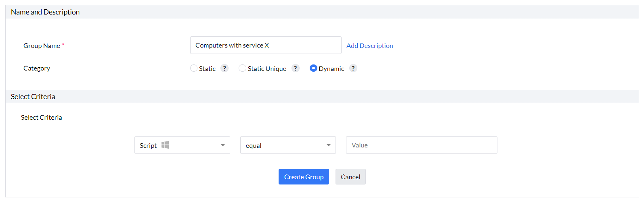Click the Group Name field label

pyautogui.click(x=42, y=46)
